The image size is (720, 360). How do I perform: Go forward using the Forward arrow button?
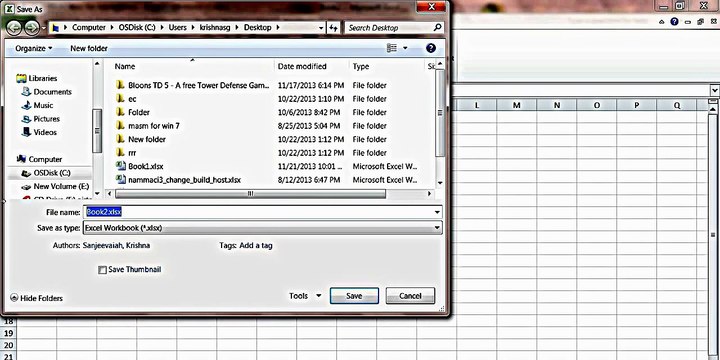pos(31,28)
